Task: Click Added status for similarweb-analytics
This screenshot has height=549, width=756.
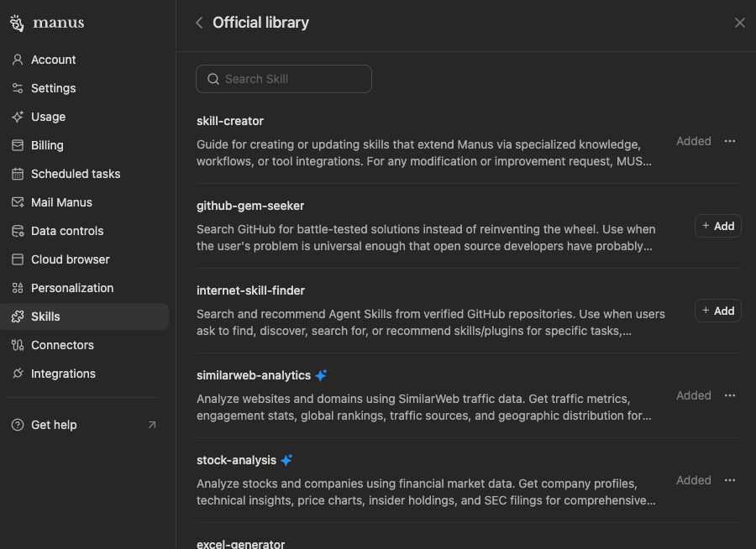Action: click(x=693, y=395)
